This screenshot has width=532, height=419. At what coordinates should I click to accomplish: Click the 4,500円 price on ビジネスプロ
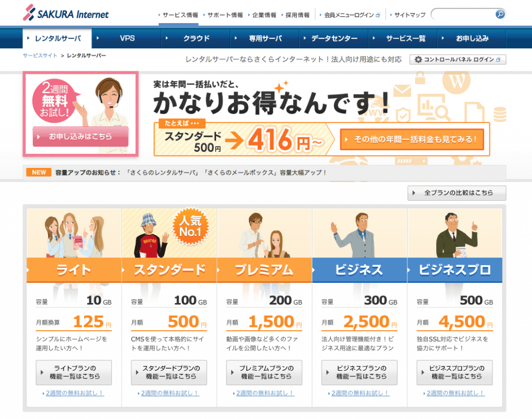click(x=465, y=322)
